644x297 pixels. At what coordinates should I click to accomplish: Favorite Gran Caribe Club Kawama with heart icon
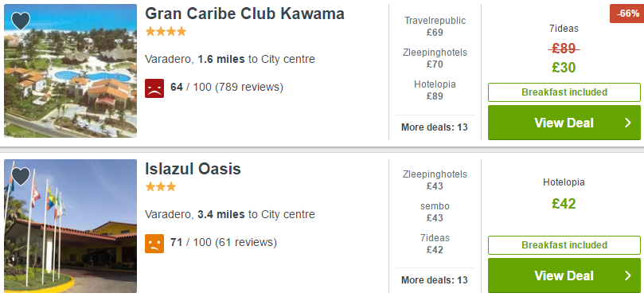pos(21,21)
